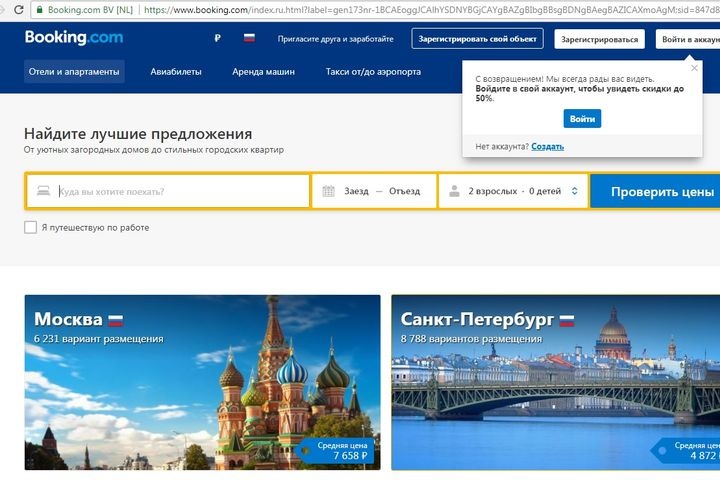Image resolution: width=720 pixels, height=480 pixels.
Task: Open the Заезд — Отъезд date picker
Action: (x=374, y=191)
